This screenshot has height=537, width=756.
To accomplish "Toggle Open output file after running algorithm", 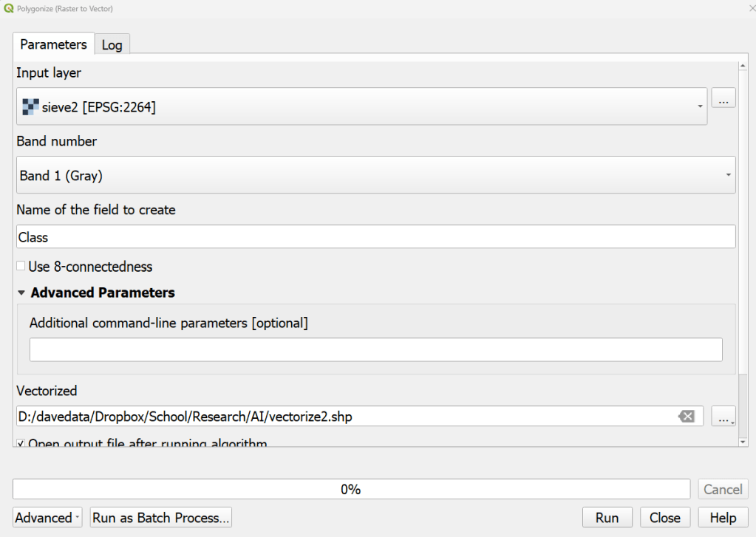I will 21,444.
